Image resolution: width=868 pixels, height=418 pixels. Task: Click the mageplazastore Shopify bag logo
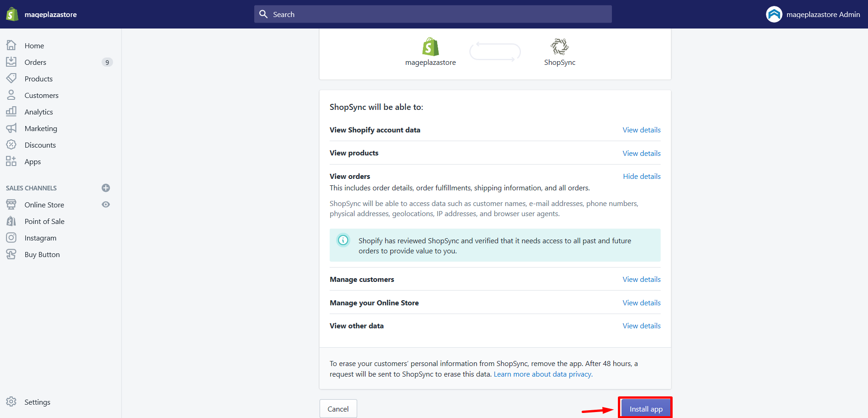tap(431, 46)
